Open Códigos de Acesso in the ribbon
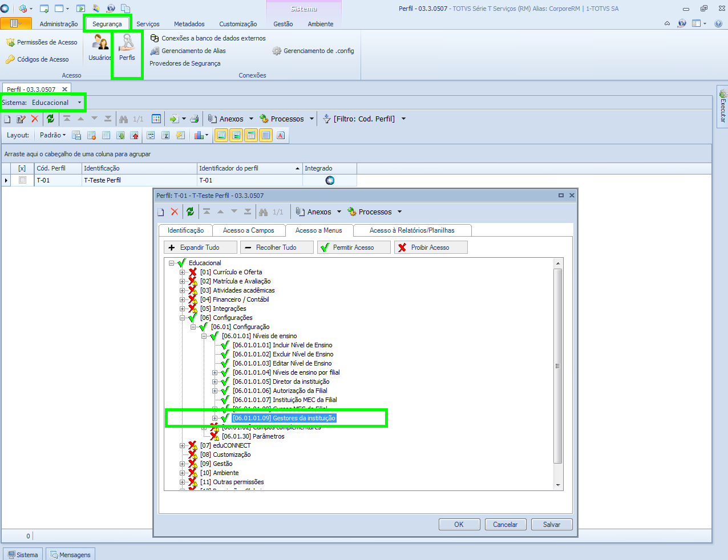 coord(37,59)
